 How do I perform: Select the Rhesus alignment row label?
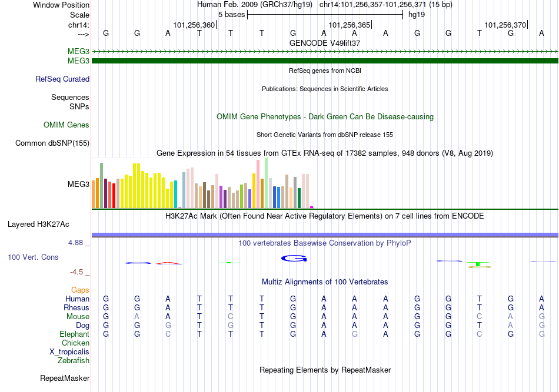76,307
